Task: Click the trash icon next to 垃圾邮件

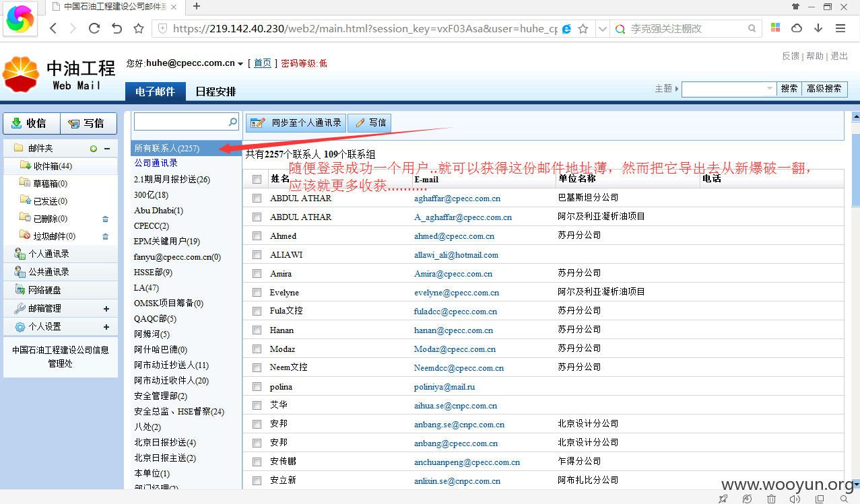Action: pos(105,236)
